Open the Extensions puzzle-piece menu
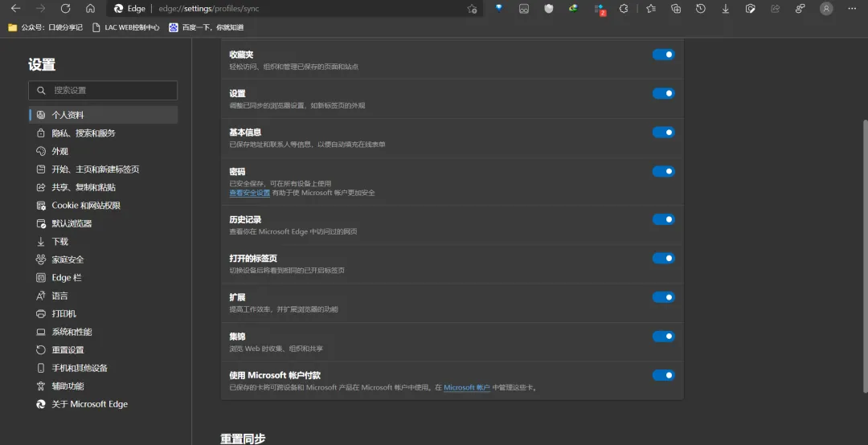868x445 pixels. click(x=624, y=8)
